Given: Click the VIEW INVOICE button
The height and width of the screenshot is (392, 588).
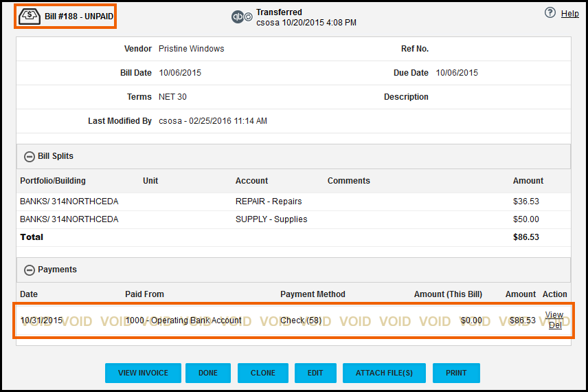Looking at the screenshot, I should (143, 373).
